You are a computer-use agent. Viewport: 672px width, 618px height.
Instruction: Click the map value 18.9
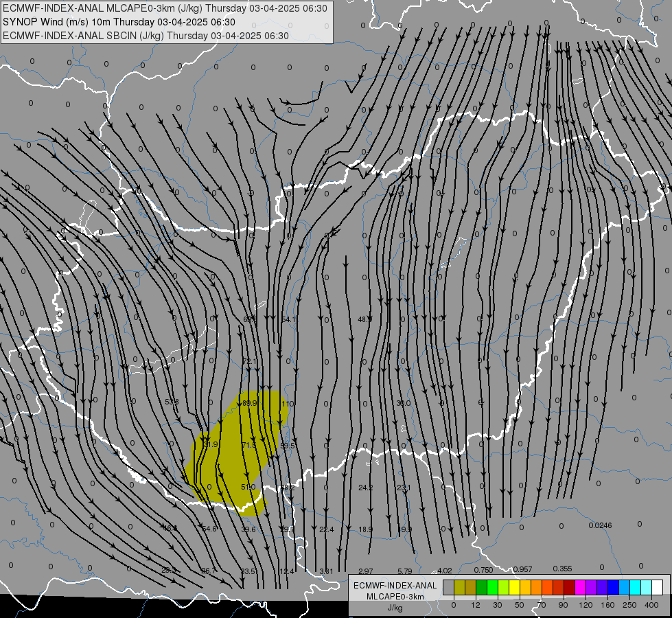366,529
